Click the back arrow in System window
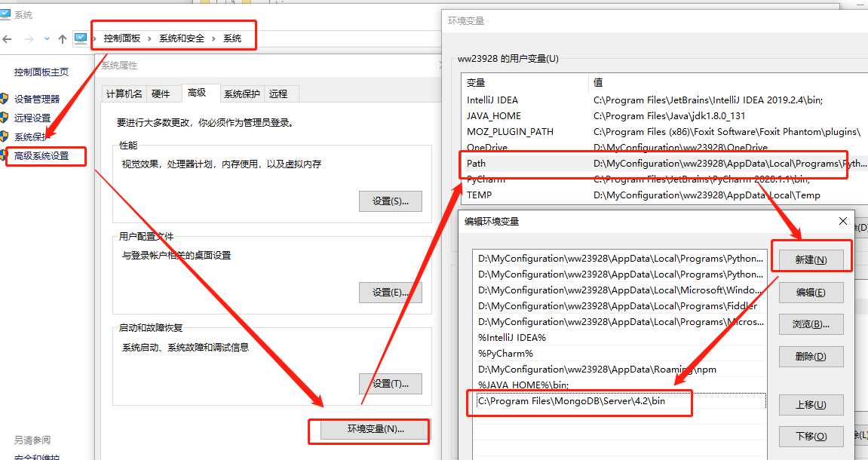This screenshot has height=460, width=868. (8, 38)
